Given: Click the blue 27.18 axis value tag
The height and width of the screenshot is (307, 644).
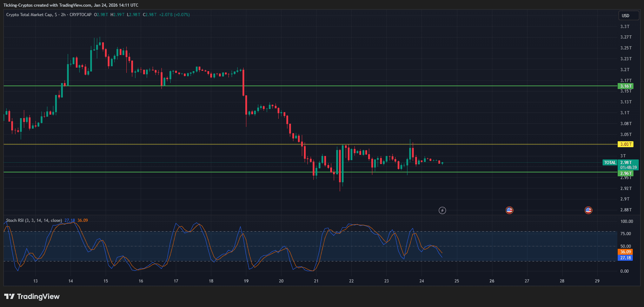Looking at the screenshot, I should (x=625, y=258).
